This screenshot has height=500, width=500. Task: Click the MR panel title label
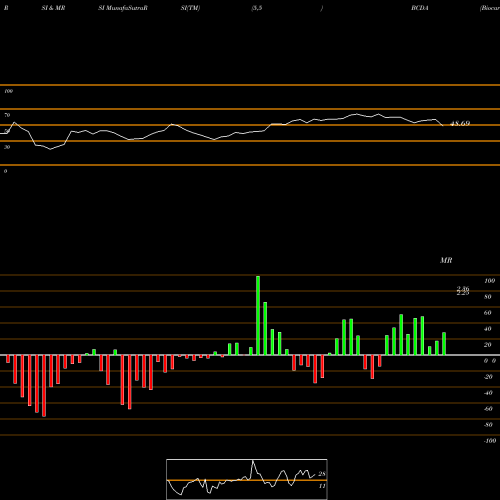[x=446, y=260]
